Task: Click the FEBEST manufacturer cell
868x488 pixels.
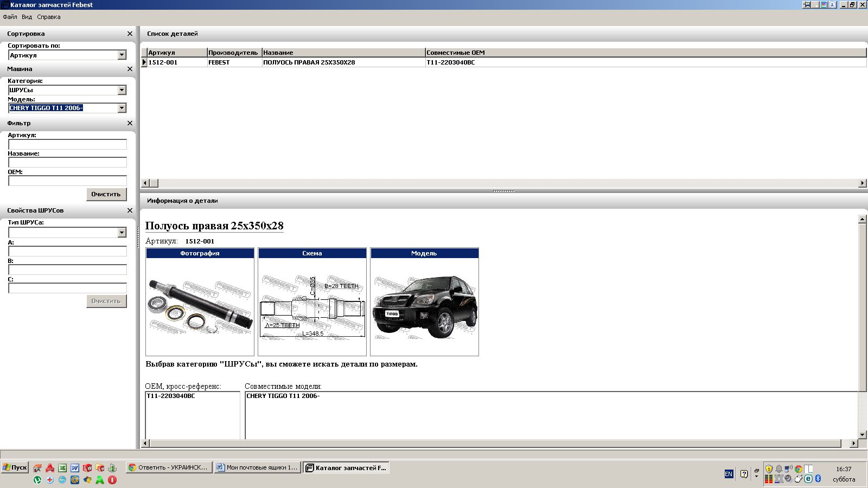Action: [234, 62]
